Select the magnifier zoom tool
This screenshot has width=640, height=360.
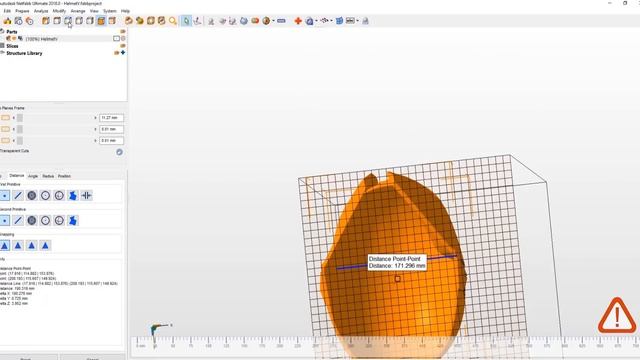pyautogui.click(x=173, y=21)
